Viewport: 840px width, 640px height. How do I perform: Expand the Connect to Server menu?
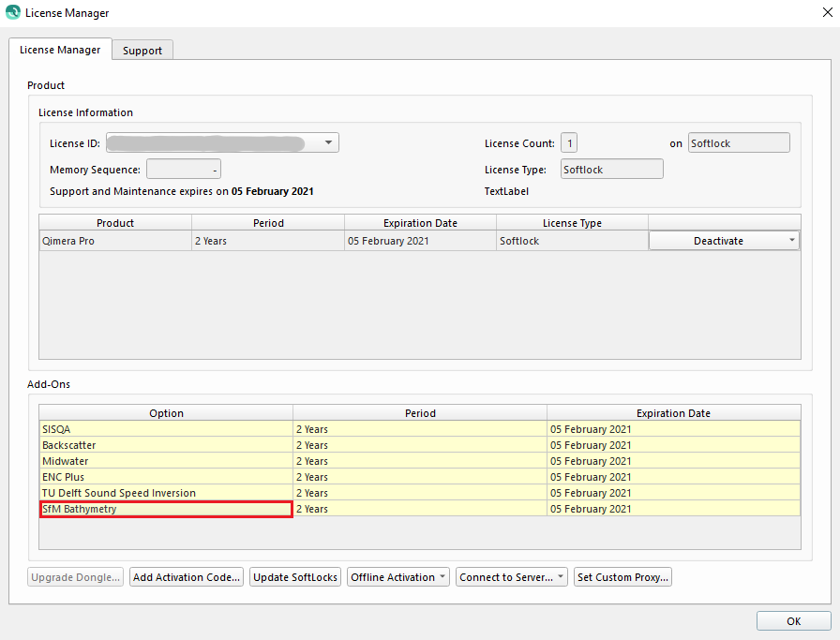[x=511, y=577]
